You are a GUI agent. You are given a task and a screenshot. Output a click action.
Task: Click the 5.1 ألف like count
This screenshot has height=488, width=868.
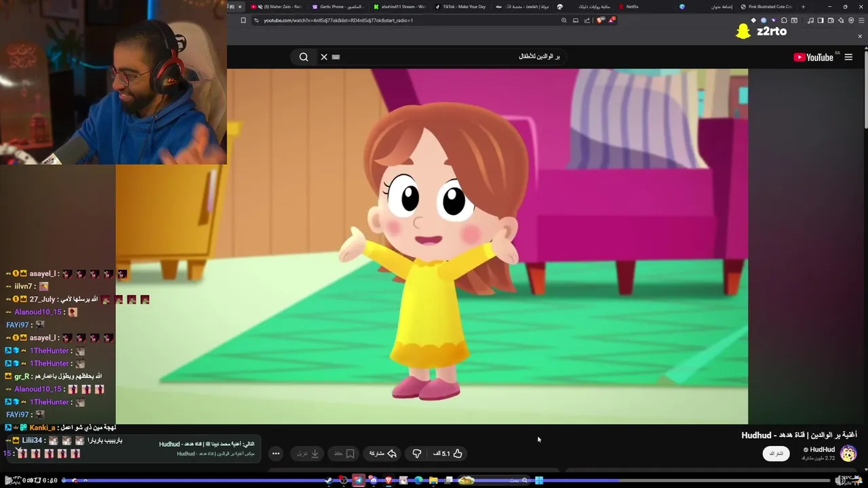(x=441, y=453)
